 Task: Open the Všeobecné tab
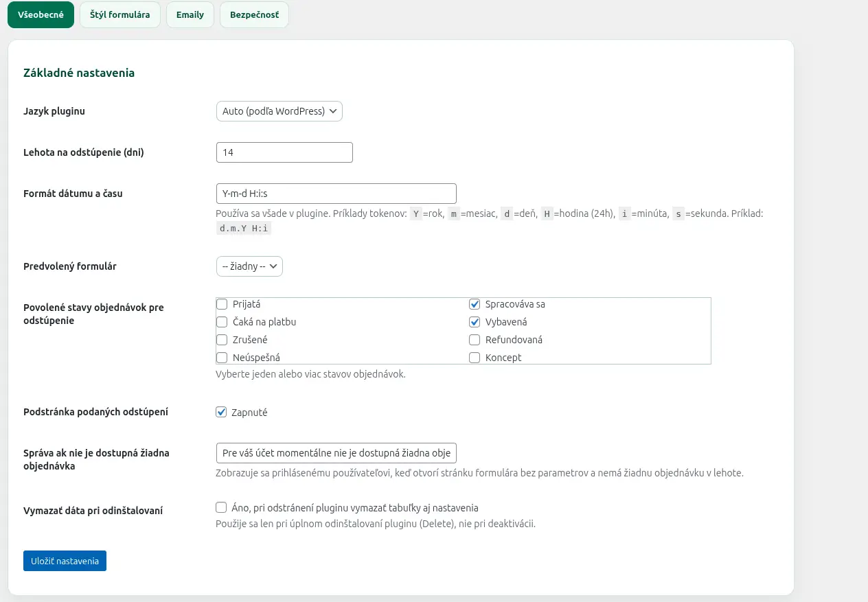coord(41,14)
